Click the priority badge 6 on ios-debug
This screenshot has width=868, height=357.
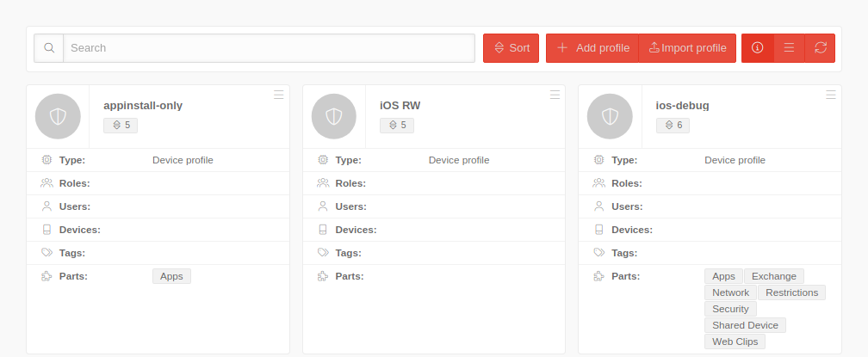point(673,126)
